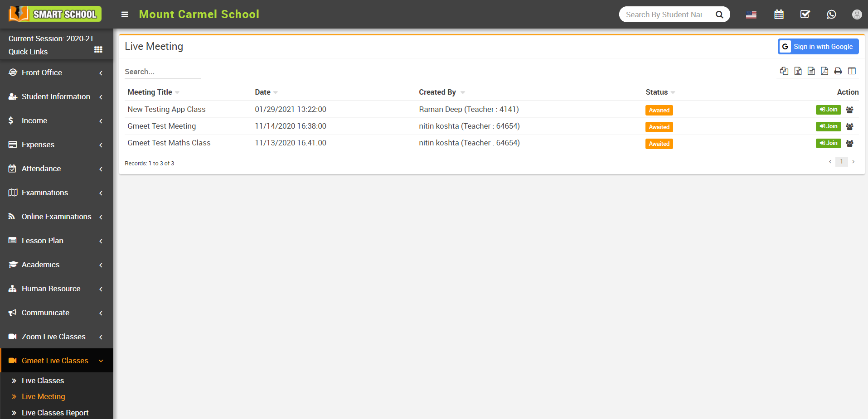Expand the Examinations menu
868x419 pixels.
click(44, 193)
